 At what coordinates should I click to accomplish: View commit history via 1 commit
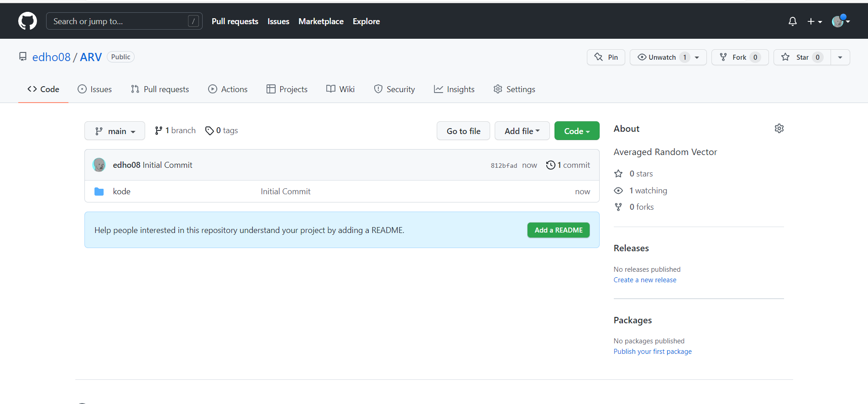click(x=568, y=165)
